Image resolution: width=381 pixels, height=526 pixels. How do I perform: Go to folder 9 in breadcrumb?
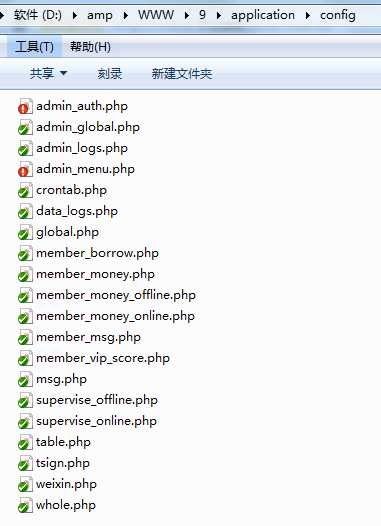click(x=202, y=15)
